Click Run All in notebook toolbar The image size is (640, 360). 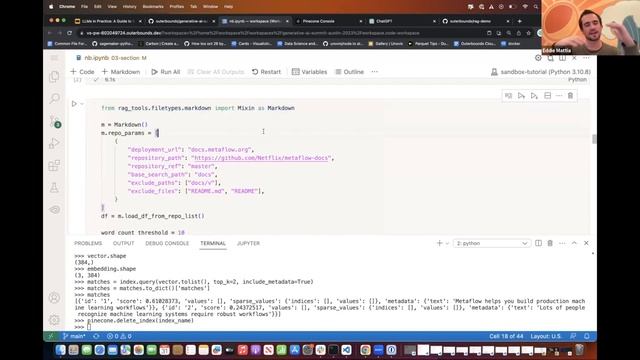click(x=165, y=72)
